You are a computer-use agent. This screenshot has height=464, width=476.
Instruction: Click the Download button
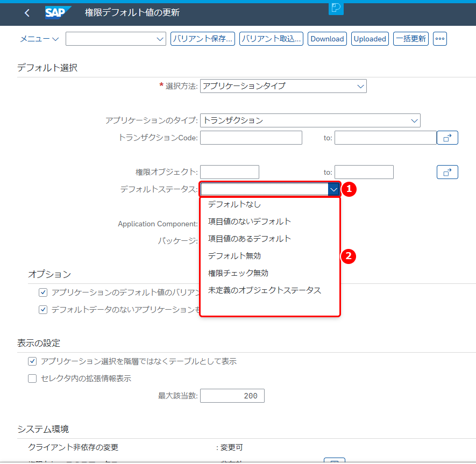click(327, 39)
